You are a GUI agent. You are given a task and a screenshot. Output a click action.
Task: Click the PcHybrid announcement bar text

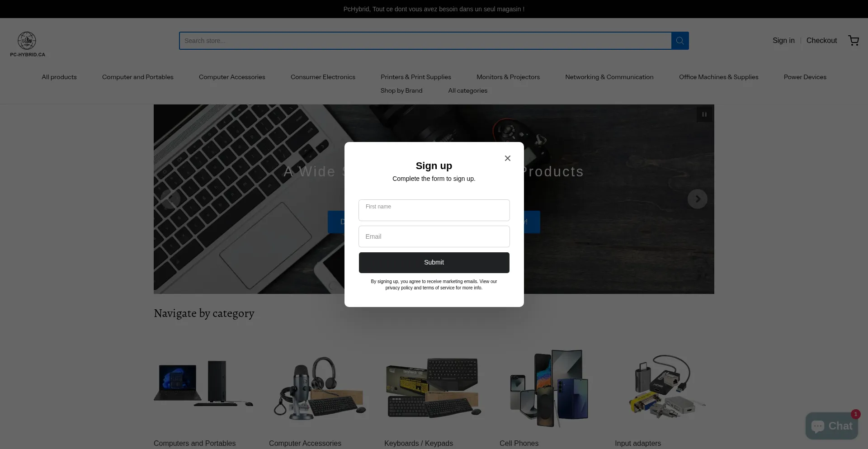pyautogui.click(x=434, y=9)
